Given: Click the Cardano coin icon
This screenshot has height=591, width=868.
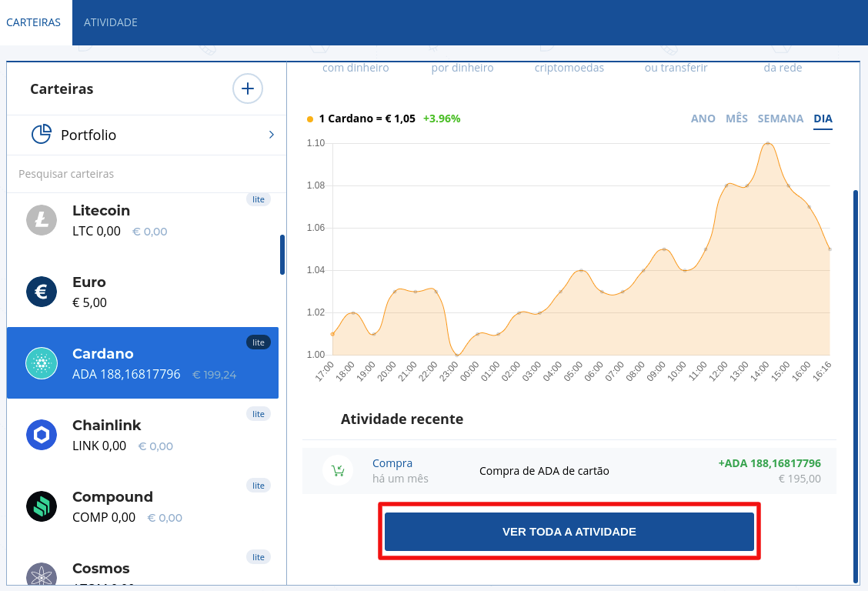Looking at the screenshot, I should tap(42, 363).
